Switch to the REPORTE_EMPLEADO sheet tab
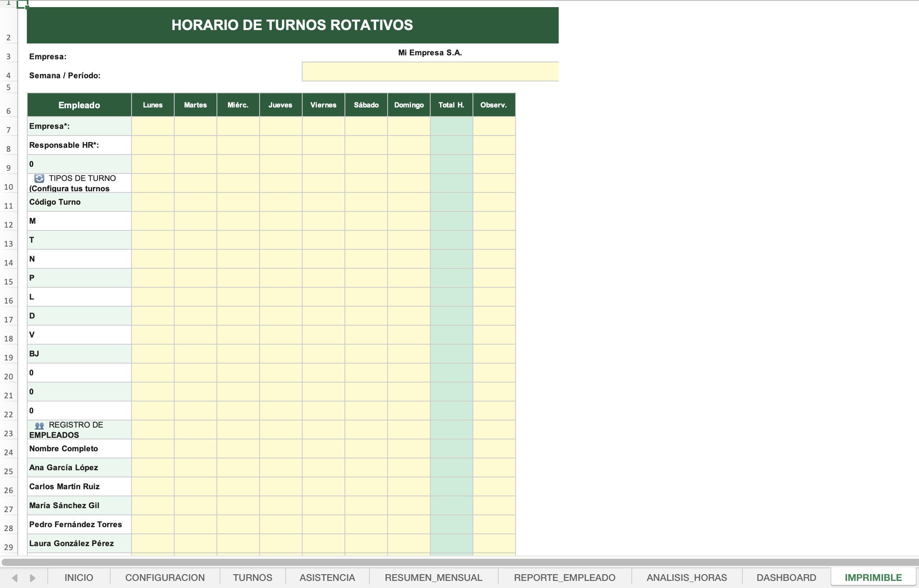Screen dimensions: 919x588 pos(565,577)
